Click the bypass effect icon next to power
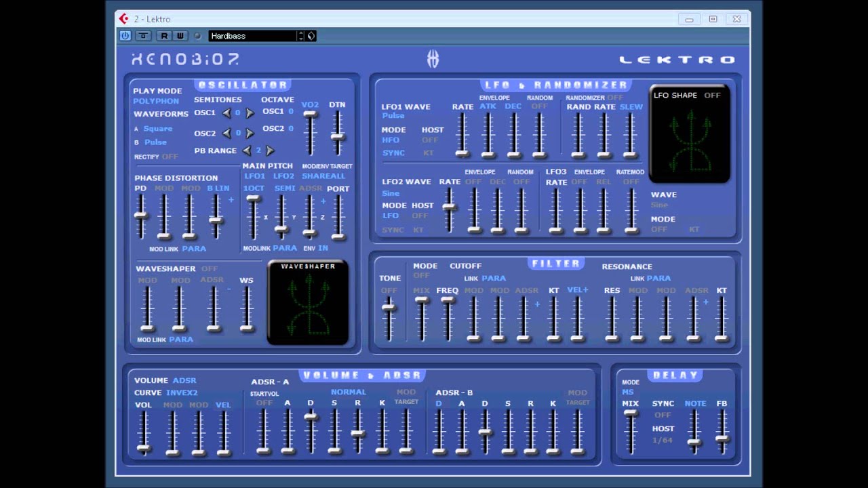Image resolution: width=868 pixels, height=488 pixels. pos(143,36)
